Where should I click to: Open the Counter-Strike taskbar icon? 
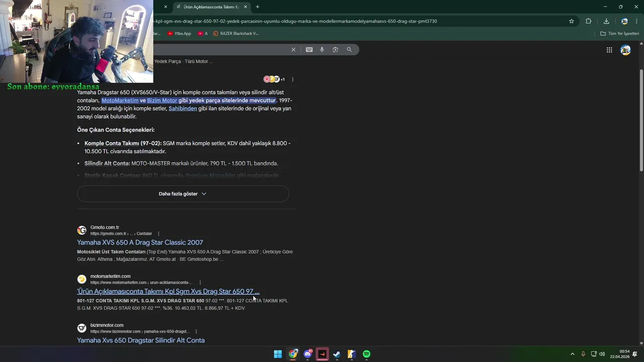(352, 354)
